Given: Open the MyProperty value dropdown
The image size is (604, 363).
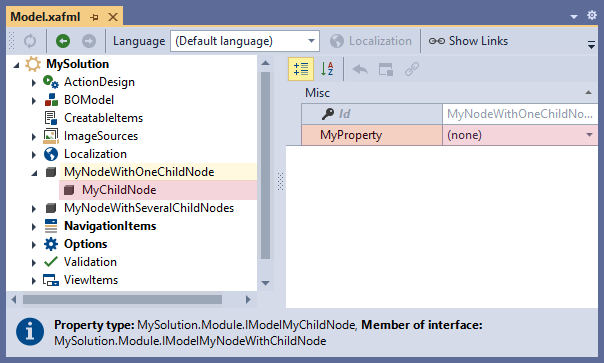Looking at the screenshot, I should [589, 135].
